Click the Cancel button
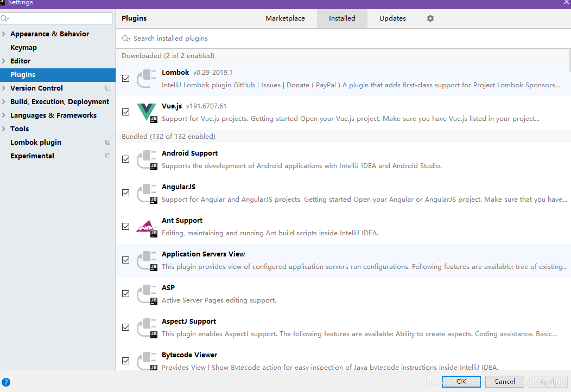This screenshot has width=571, height=392. [x=504, y=382]
